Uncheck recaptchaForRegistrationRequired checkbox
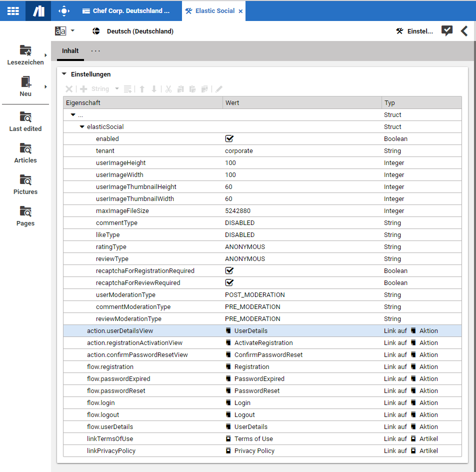The height and width of the screenshot is (472, 476). pos(229,271)
